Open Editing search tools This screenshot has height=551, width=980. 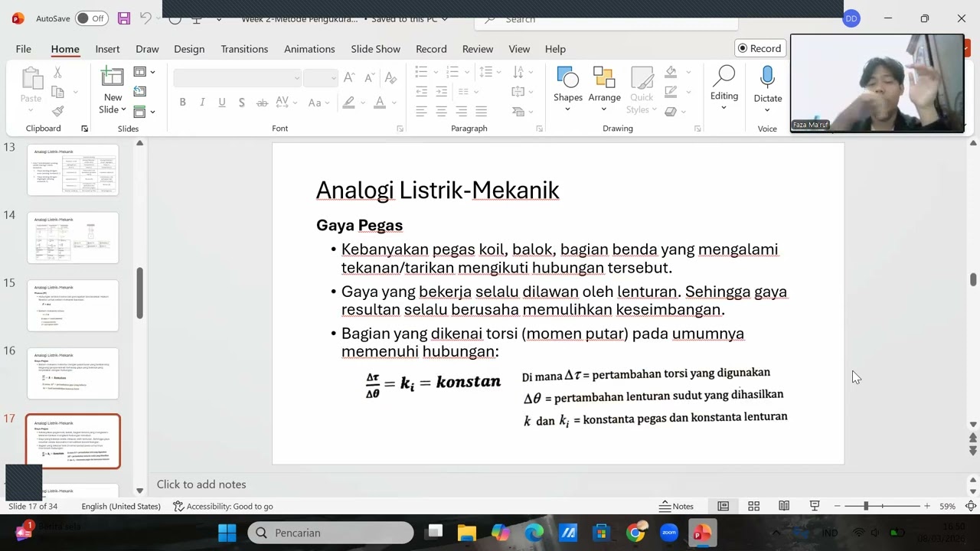724,87
